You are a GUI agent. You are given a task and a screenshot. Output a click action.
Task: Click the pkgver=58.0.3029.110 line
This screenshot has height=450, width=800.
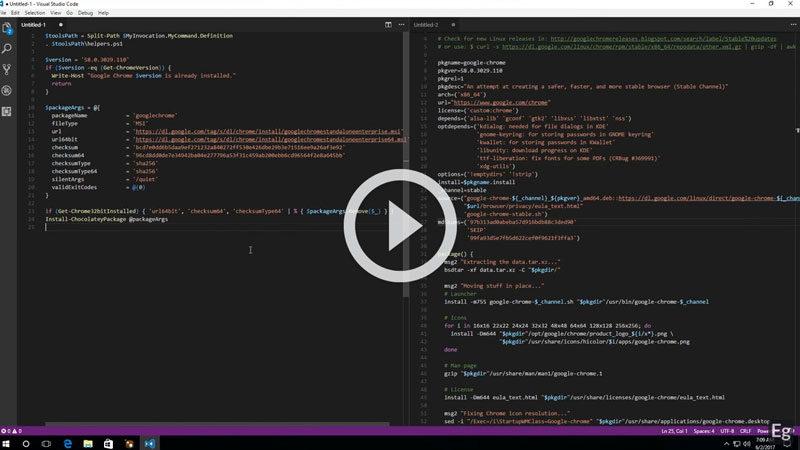tap(470, 71)
